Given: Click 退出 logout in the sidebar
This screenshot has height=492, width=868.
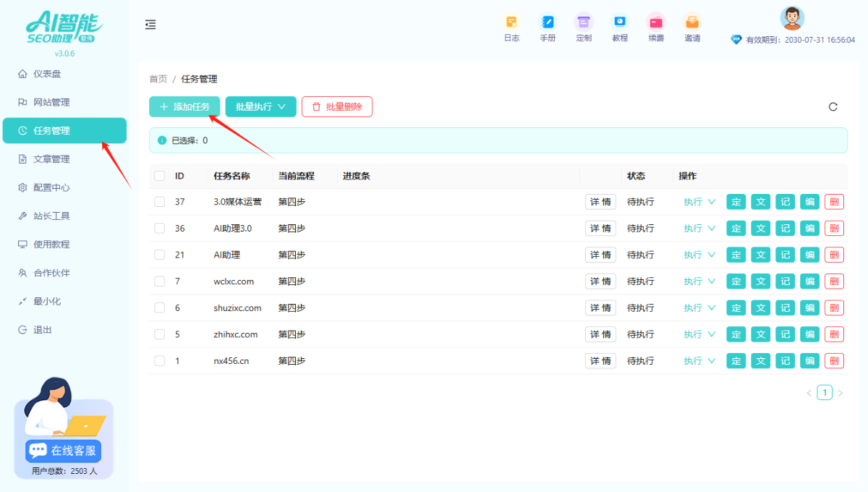Looking at the screenshot, I should [64, 329].
